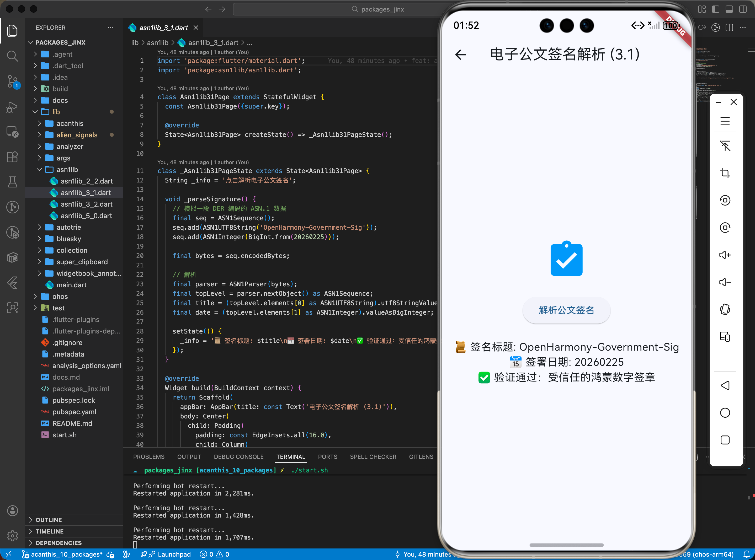Click the app back arrow in phone

point(460,55)
